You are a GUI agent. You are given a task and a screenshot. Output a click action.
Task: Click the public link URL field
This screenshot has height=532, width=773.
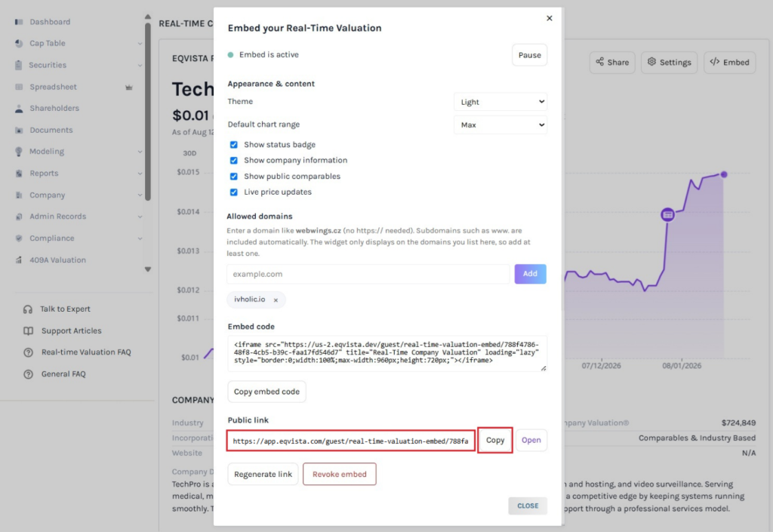(351, 441)
